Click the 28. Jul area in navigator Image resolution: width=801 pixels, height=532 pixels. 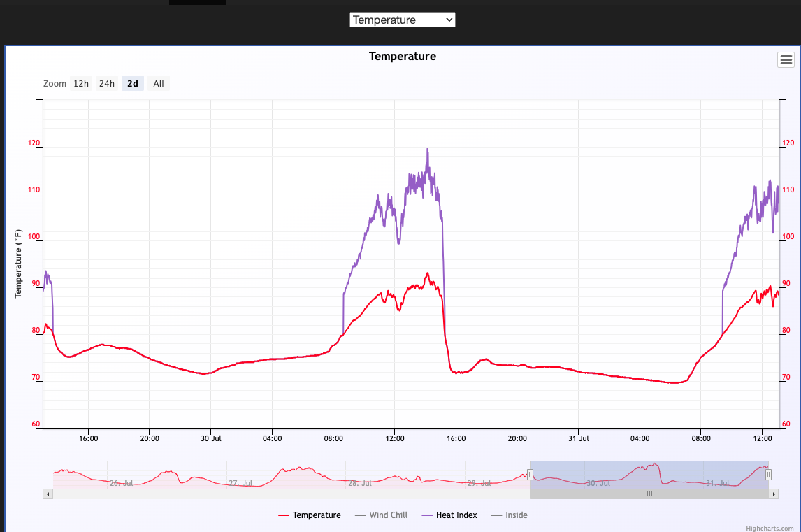tap(360, 483)
